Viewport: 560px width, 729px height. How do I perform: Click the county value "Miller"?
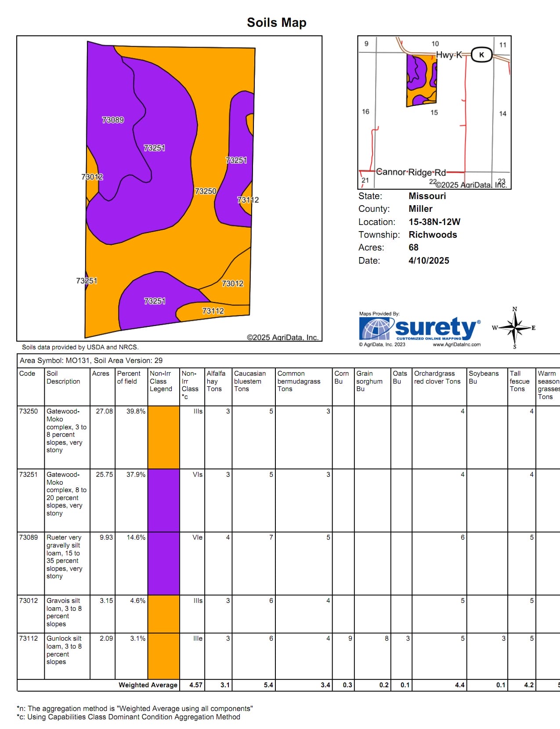pyautogui.click(x=421, y=209)
